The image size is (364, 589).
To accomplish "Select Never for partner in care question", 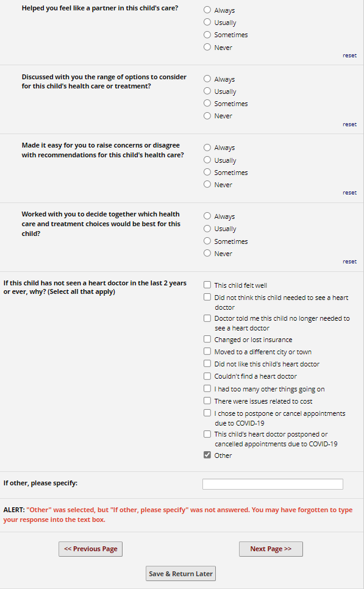I will (207, 48).
